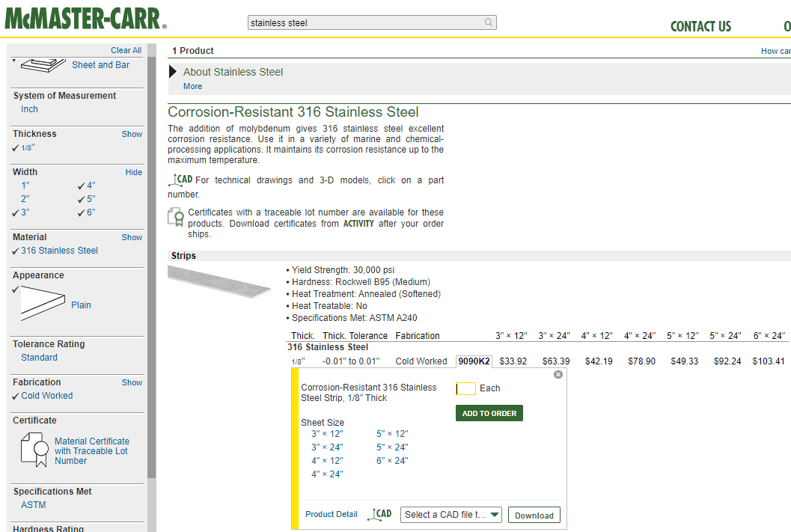Collapse the Sheet and Bar category arrow

pyautogui.click(x=14, y=61)
